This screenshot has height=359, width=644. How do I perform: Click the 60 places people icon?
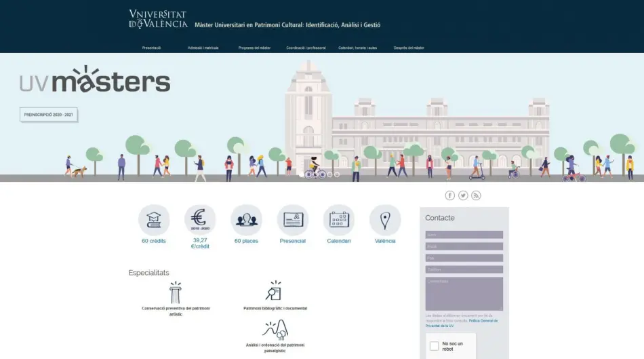(246, 220)
